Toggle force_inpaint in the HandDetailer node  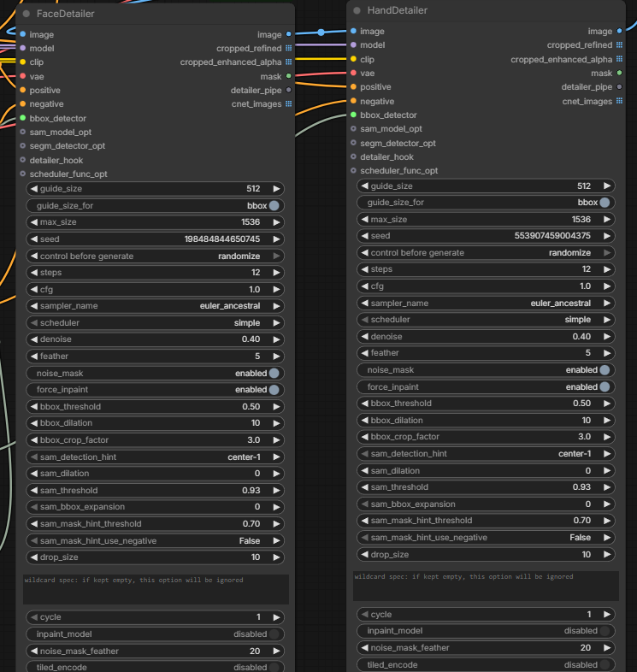click(x=486, y=387)
